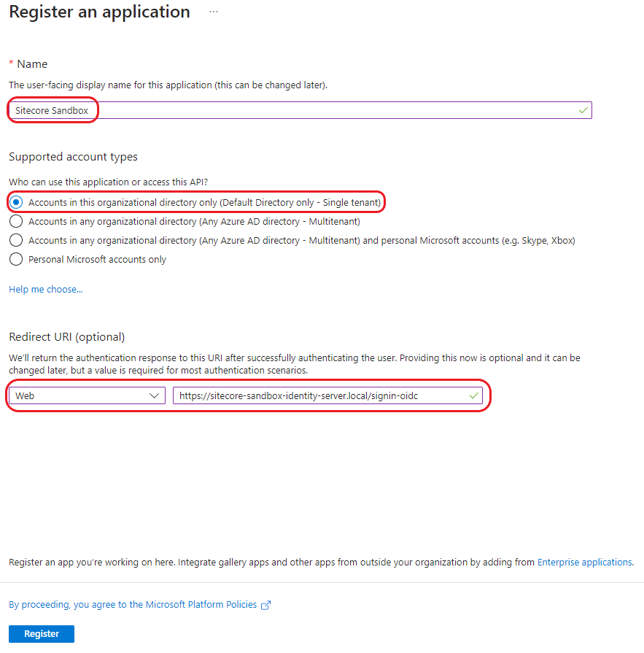The width and height of the screenshot is (644, 653).
Task: Select Personal Microsoft accounts only
Action: click(16, 259)
